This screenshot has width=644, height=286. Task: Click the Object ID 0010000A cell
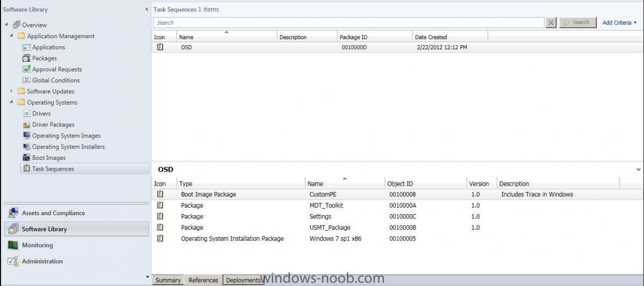[402, 206]
